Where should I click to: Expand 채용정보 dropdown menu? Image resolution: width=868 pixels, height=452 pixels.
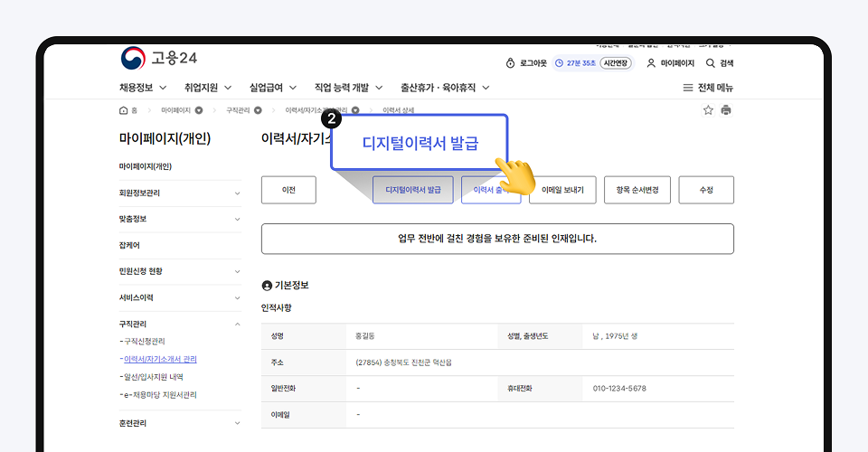click(143, 88)
